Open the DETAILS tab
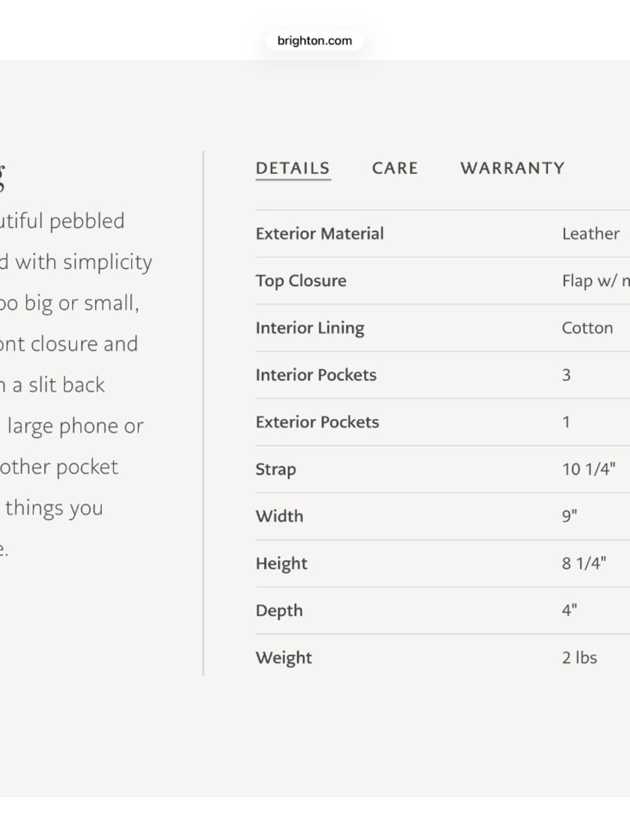Screen dimensions: 630x840 tap(293, 168)
